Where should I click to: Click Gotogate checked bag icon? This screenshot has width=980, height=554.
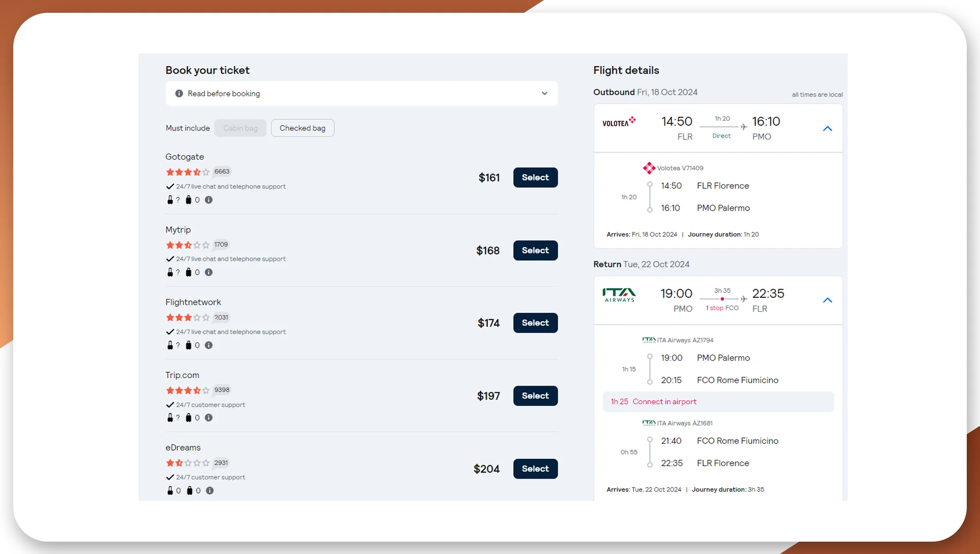tap(189, 200)
